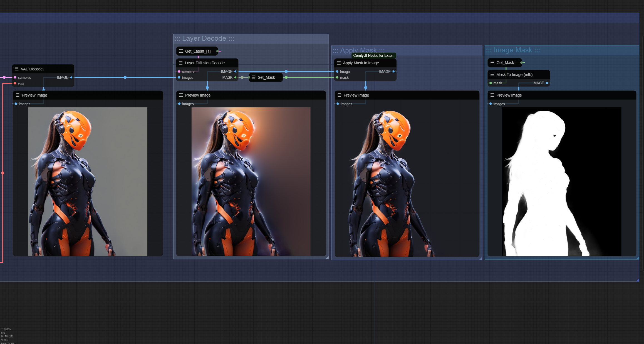This screenshot has height=344, width=644.
Task: Toggle collapse on Apply Mask's Preview Image node
Action: [340, 95]
